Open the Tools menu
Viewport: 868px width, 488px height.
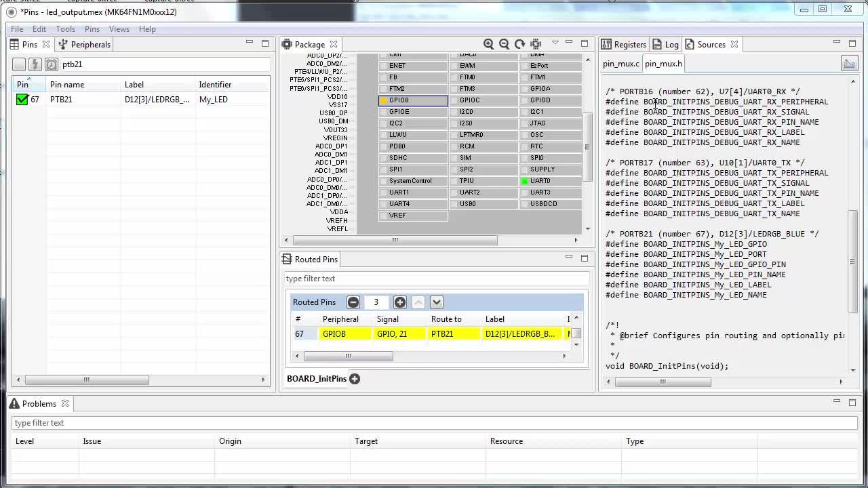pyautogui.click(x=65, y=29)
